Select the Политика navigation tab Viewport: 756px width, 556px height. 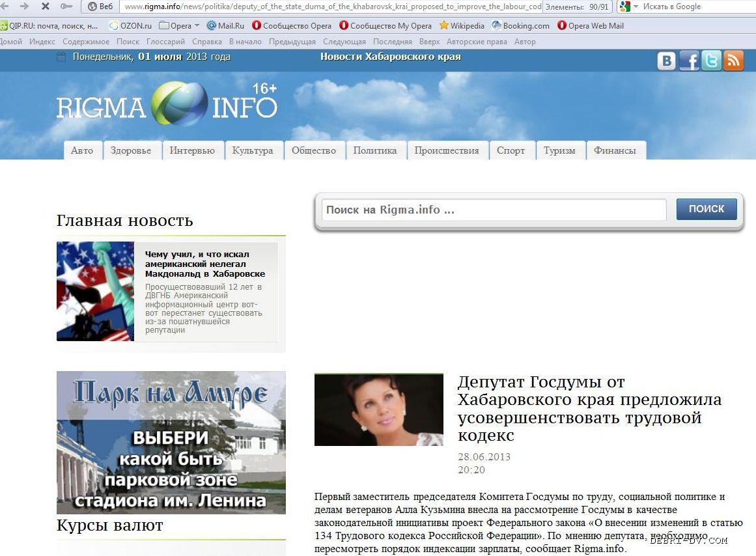[374, 150]
